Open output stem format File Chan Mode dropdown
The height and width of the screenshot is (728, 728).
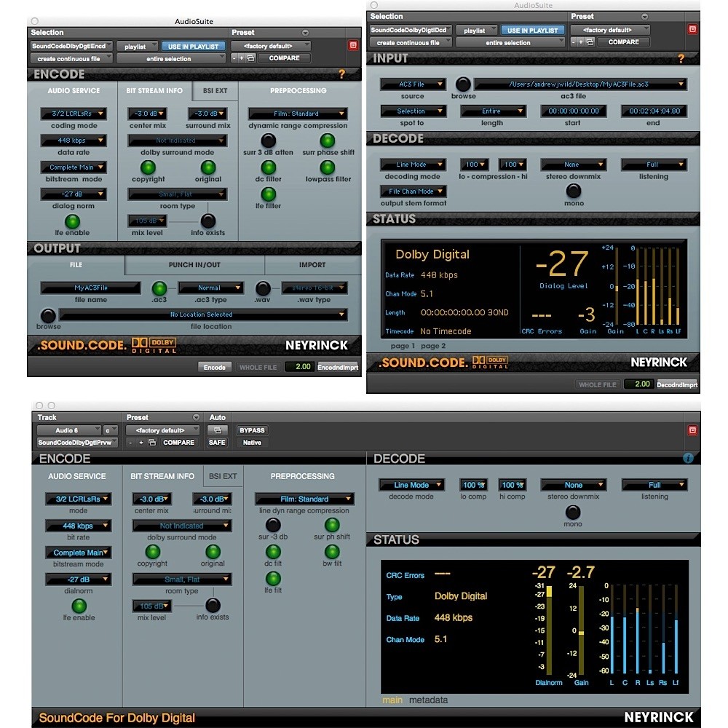point(414,191)
